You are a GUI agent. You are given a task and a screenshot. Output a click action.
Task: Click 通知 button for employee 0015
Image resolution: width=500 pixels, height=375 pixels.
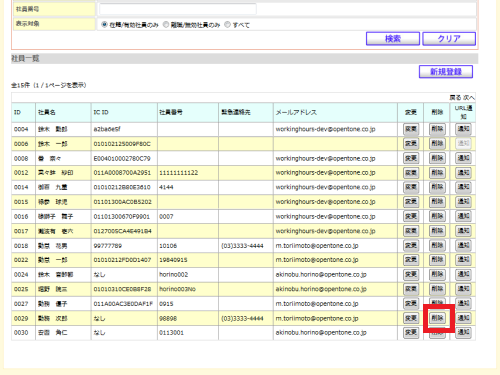[463, 202]
